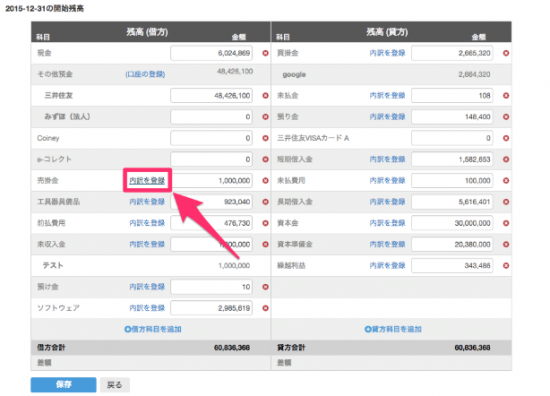
Task: Remove the Coiney row with its red x
Action: 266,138
